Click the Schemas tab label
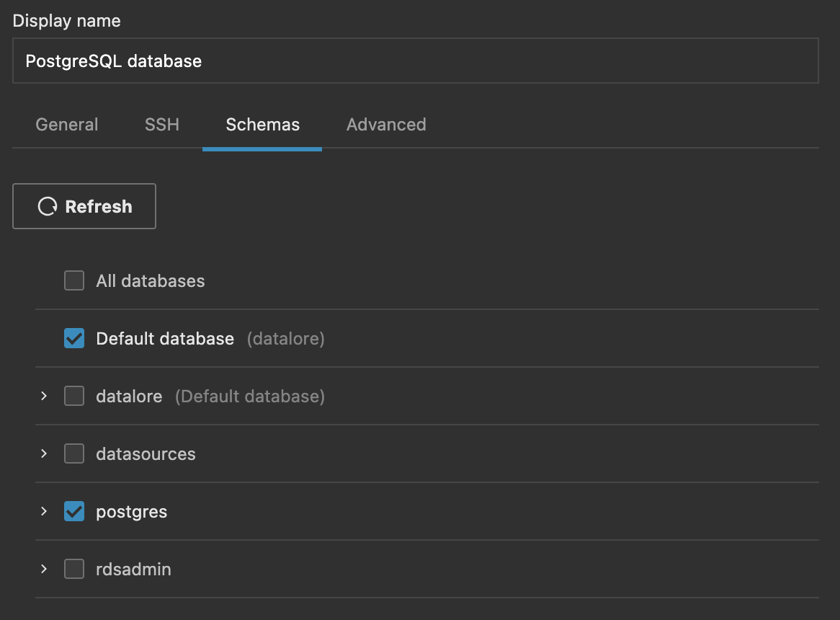 (x=262, y=124)
